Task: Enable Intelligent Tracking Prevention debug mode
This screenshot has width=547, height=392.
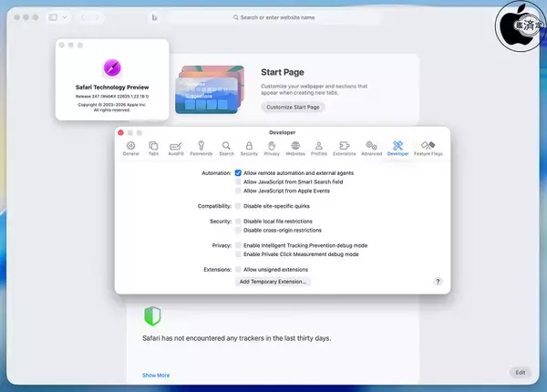Action: point(238,245)
